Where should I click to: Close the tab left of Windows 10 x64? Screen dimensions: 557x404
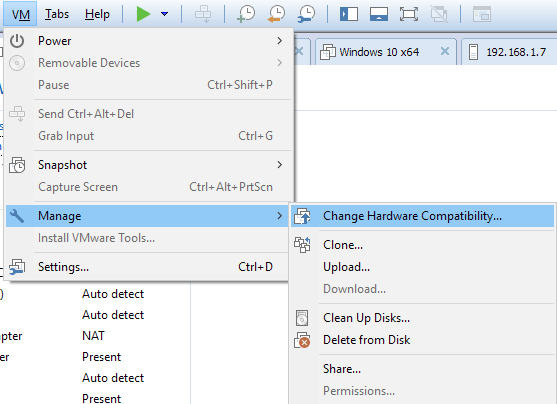click(x=299, y=52)
